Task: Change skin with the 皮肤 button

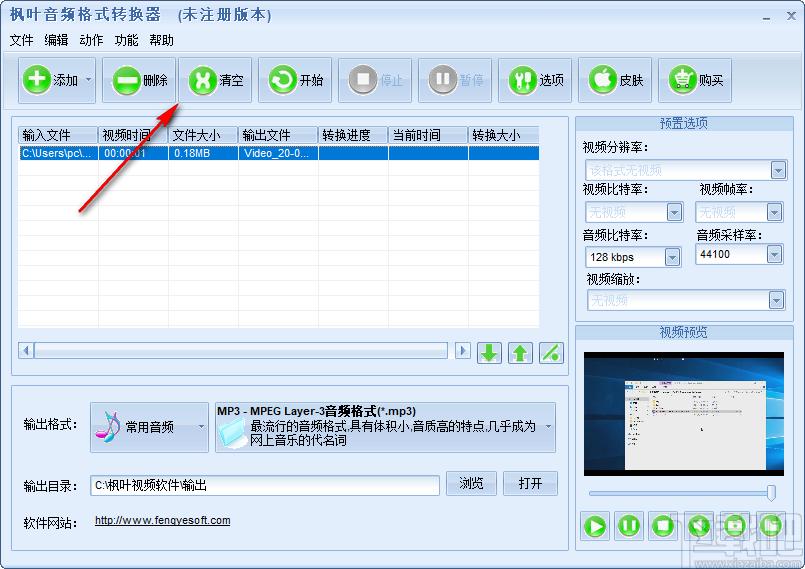Action: pos(615,80)
